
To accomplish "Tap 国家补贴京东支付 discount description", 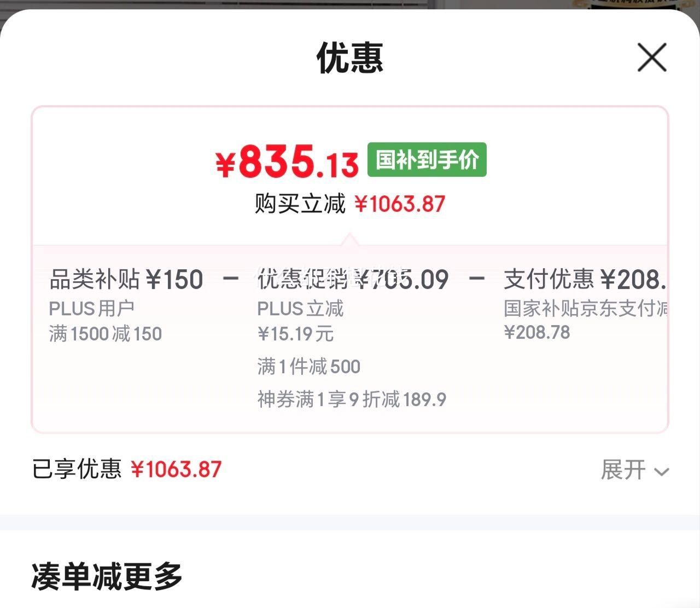I will coord(585,309).
